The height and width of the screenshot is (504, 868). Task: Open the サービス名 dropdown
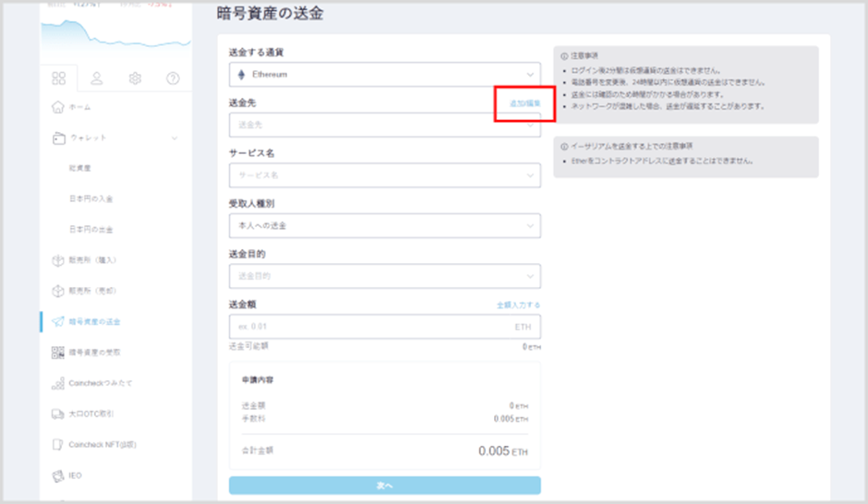coord(384,174)
